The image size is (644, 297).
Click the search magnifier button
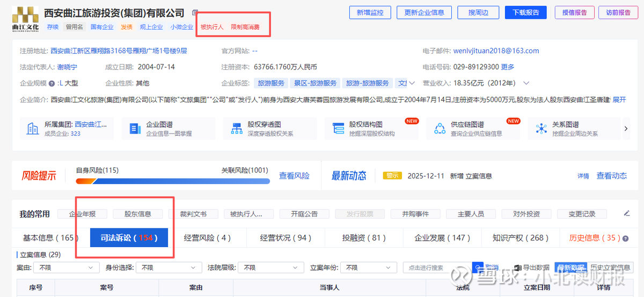(478, 267)
